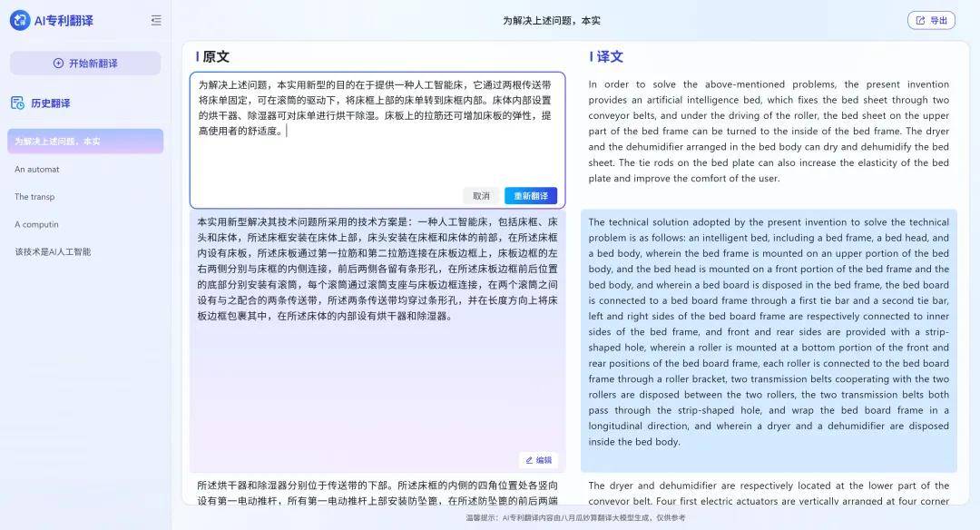
Task: Toggle the sidebar open/closed state
Action: tap(155, 19)
